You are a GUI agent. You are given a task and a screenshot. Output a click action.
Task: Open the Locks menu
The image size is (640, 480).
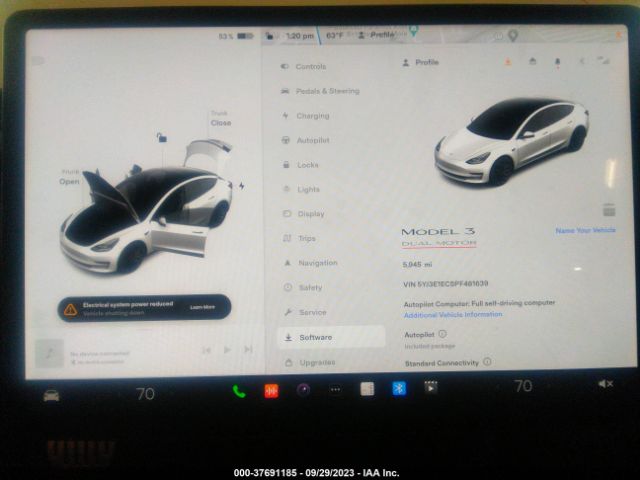[x=301, y=165]
